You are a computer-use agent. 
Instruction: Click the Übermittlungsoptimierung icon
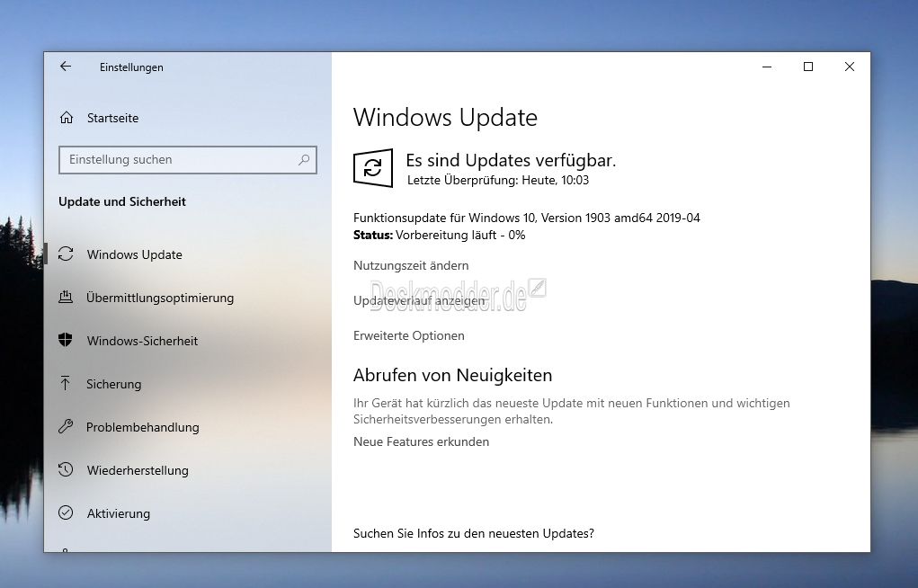pos(66,297)
